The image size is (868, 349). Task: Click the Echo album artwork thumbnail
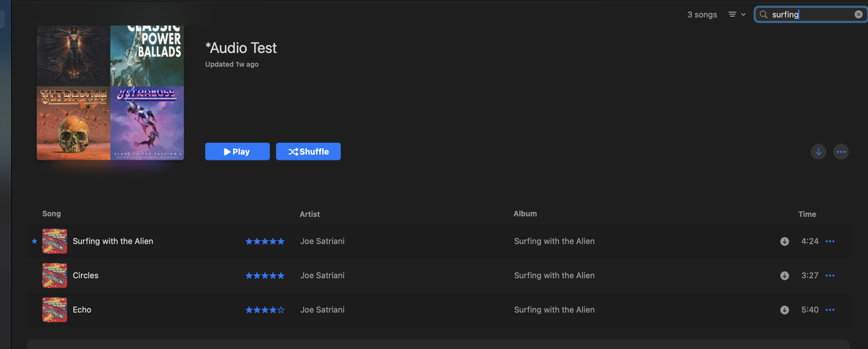55,310
